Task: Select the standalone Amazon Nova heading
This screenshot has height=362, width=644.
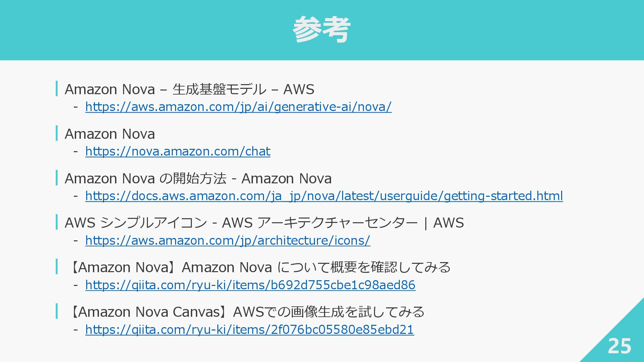Action: [x=110, y=134]
